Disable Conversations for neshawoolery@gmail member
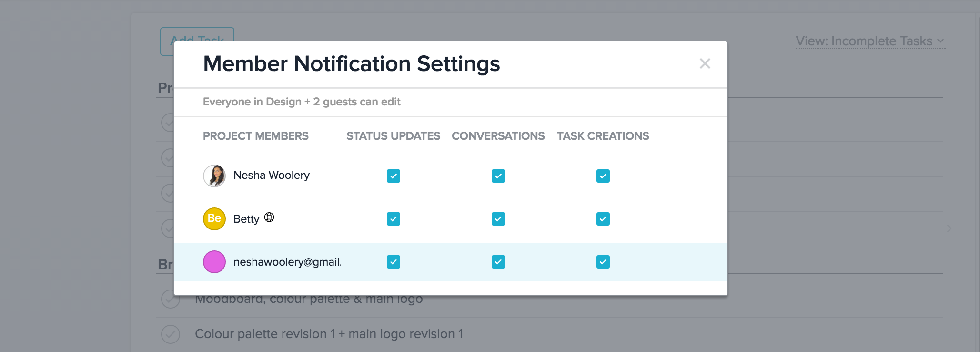The image size is (980, 352). tap(498, 262)
